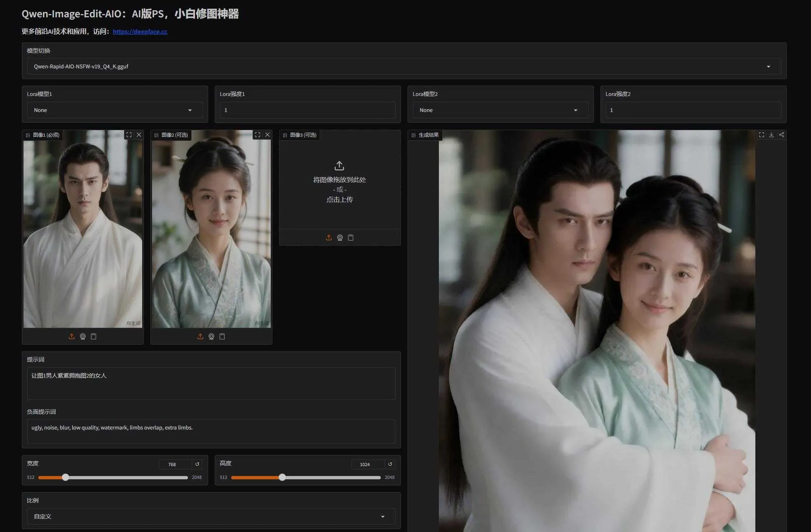Open webcam capture for 图像1
This screenshot has width=811, height=532.
[82, 336]
